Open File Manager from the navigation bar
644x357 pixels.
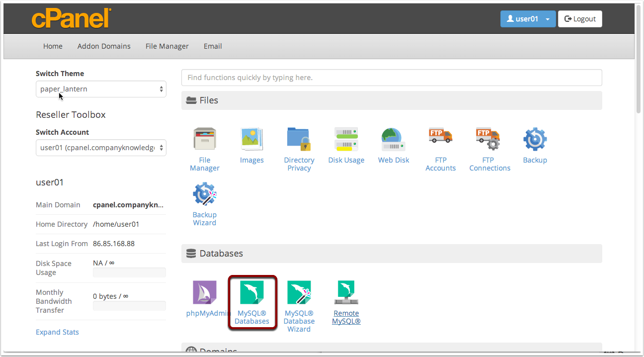point(167,46)
